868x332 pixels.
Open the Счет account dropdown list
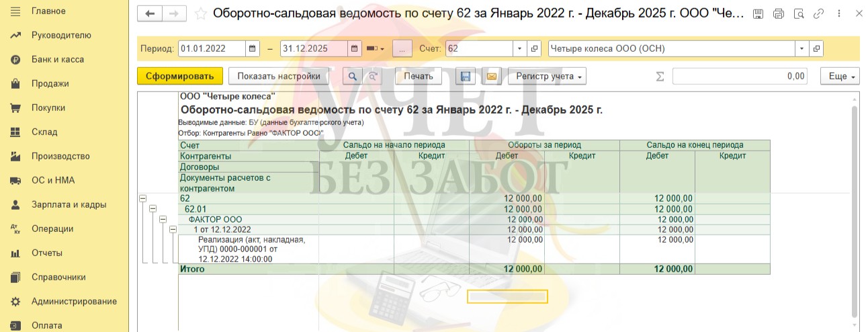click(519, 49)
